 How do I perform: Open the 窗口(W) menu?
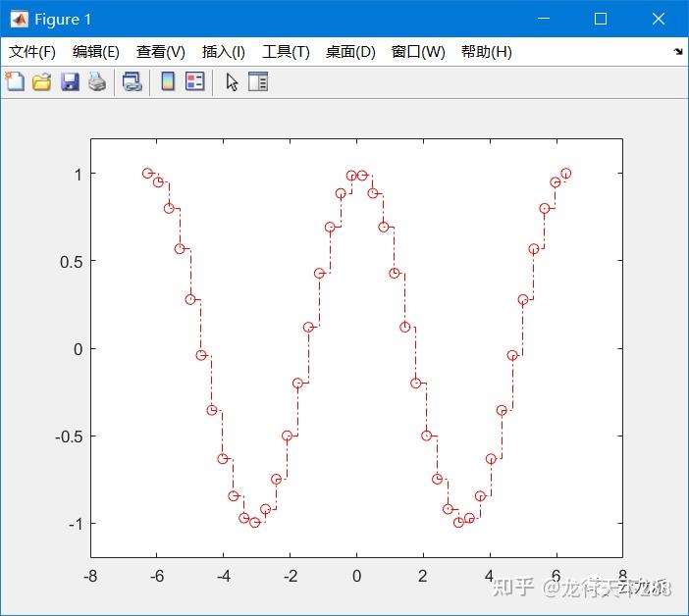pos(418,52)
